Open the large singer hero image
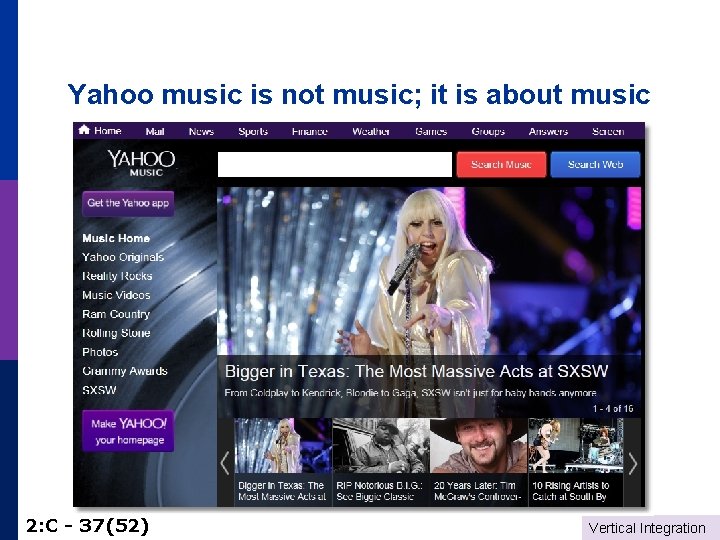This screenshot has height=540, width=720. (x=429, y=271)
